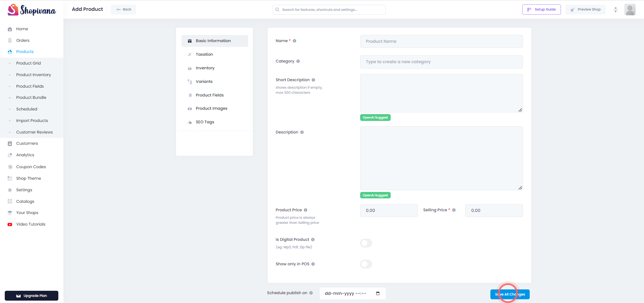644x303 pixels.
Task: Click the sparkle icon beside avatar
Action: pos(616,10)
